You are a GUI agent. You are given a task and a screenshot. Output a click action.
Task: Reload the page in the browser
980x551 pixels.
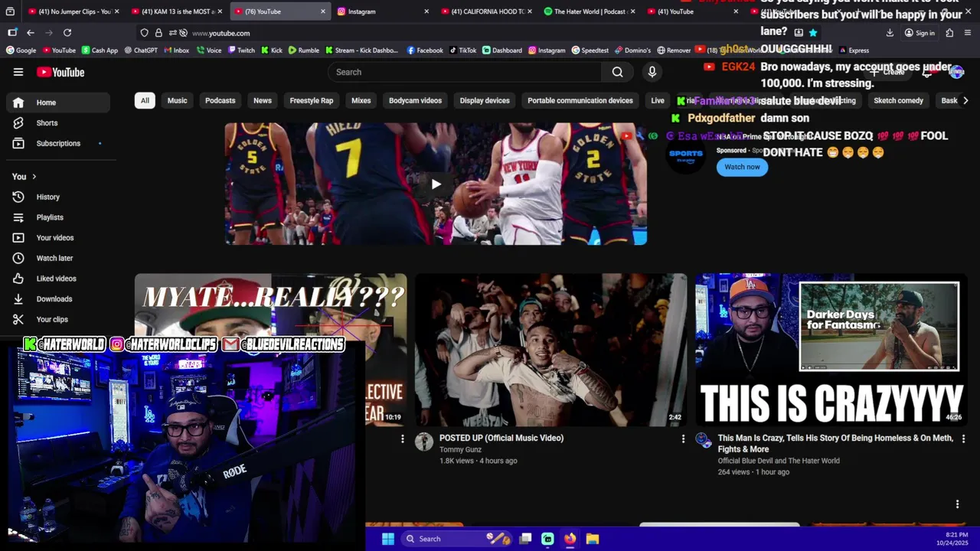pos(67,33)
